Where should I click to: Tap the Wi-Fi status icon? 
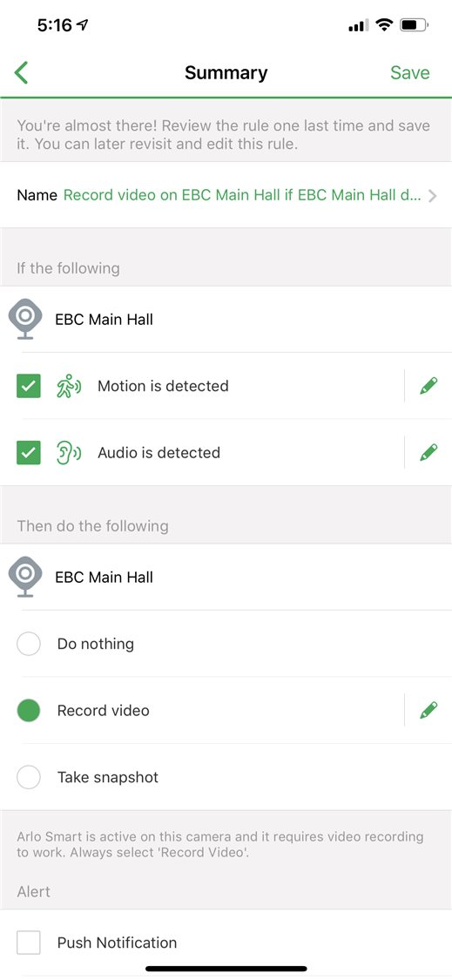pos(384,25)
